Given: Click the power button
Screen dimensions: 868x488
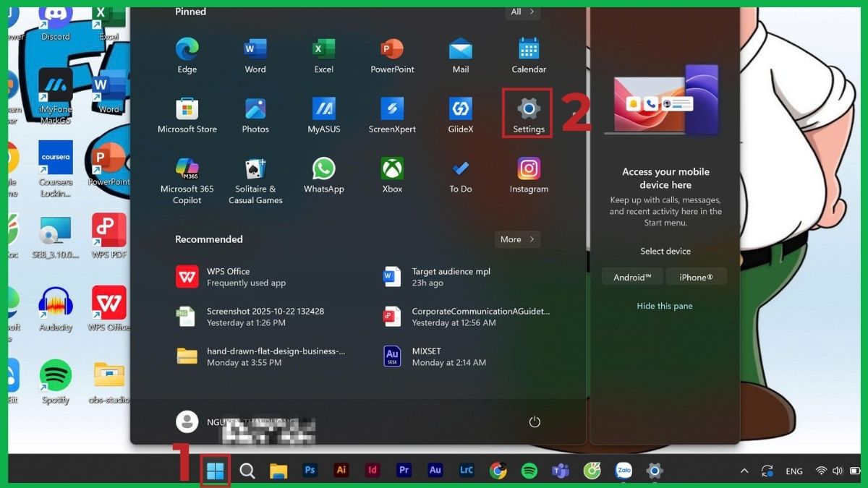Looking at the screenshot, I should click(534, 421).
